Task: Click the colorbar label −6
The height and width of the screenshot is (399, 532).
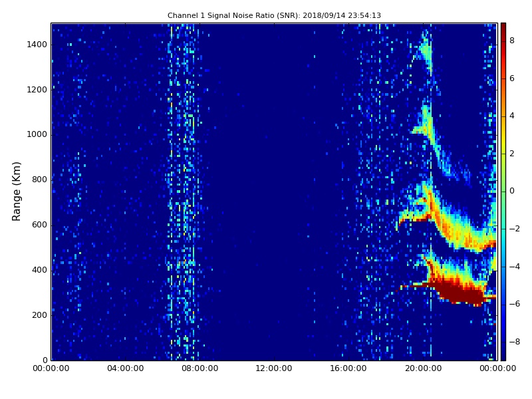Action: point(515,304)
